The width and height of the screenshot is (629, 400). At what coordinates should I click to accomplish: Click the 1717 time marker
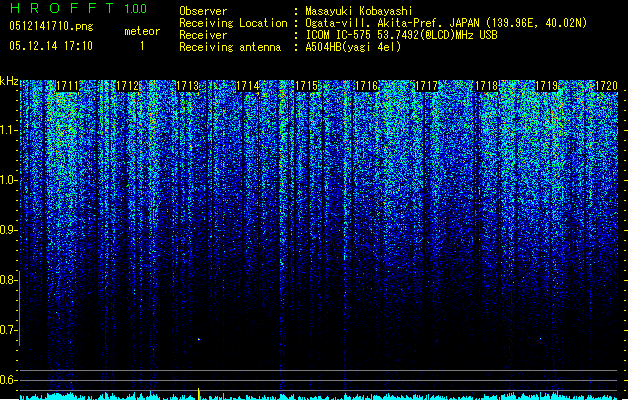click(x=426, y=86)
